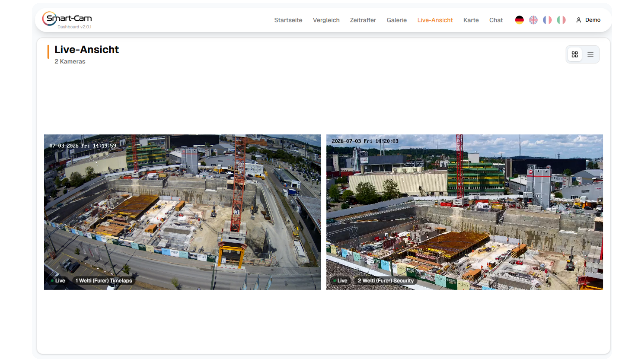Open the Startseite page
This screenshot has height=362, width=644.
pyautogui.click(x=288, y=20)
